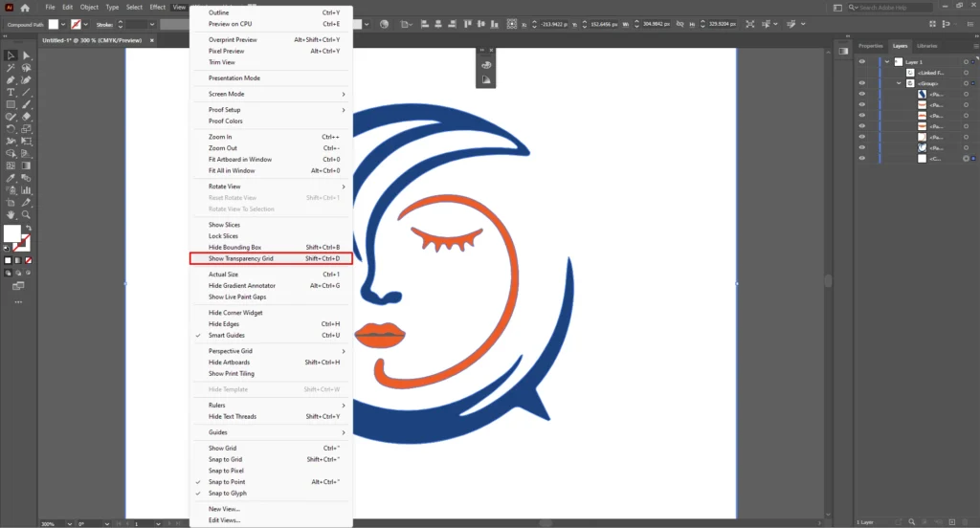Select the Line Segment tool
Image resolution: width=980 pixels, height=528 pixels.
click(x=26, y=93)
